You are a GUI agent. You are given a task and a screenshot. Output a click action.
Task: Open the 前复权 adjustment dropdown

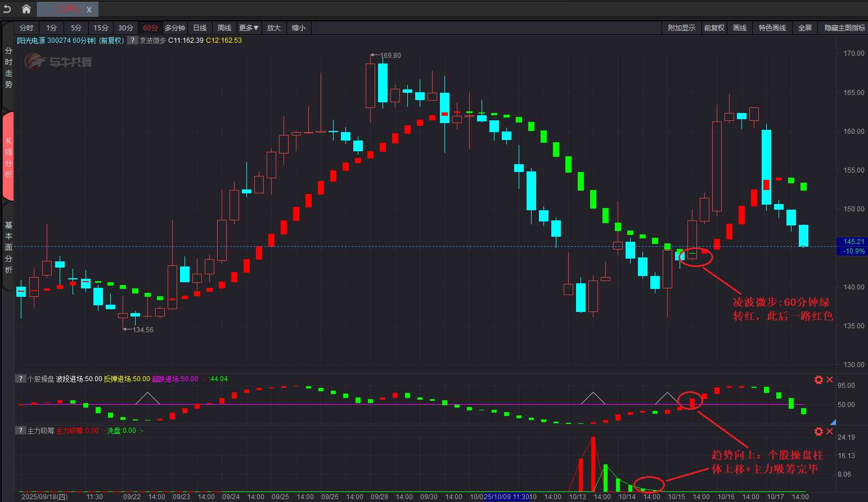point(714,28)
